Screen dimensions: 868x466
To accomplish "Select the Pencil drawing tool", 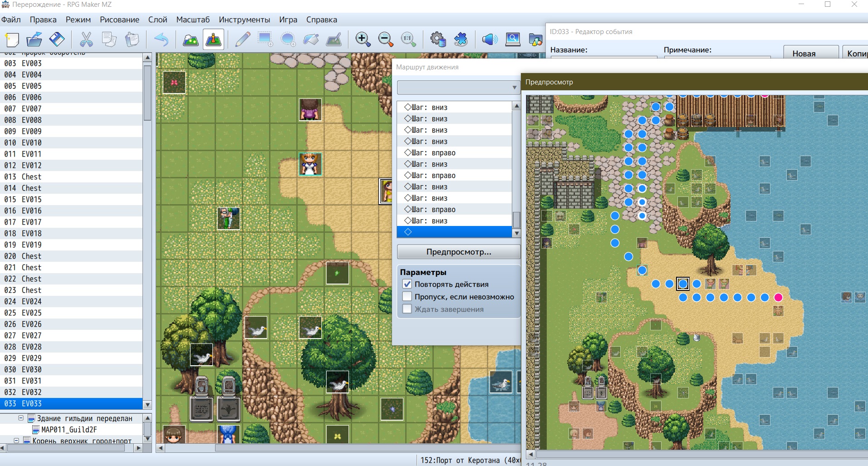I will pyautogui.click(x=242, y=39).
